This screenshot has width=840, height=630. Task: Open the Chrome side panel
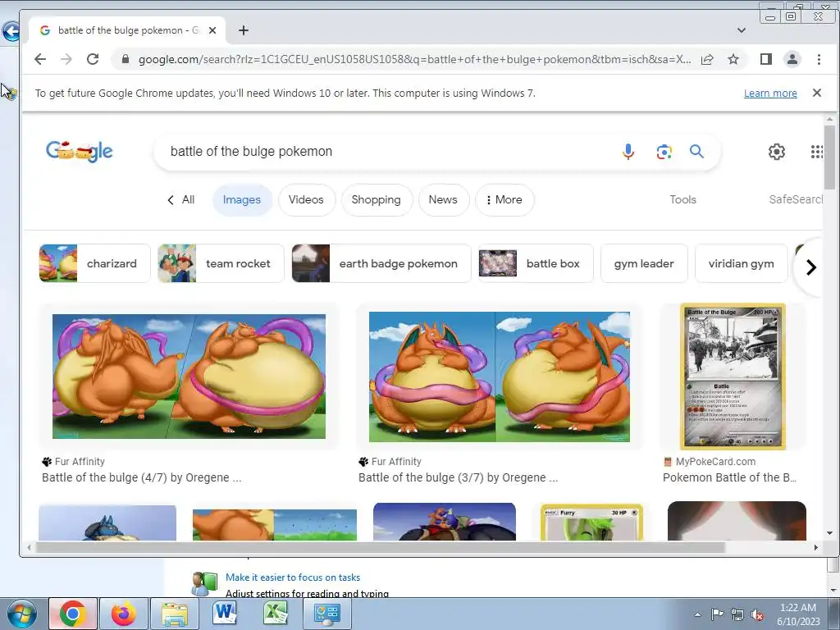point(766,59)
